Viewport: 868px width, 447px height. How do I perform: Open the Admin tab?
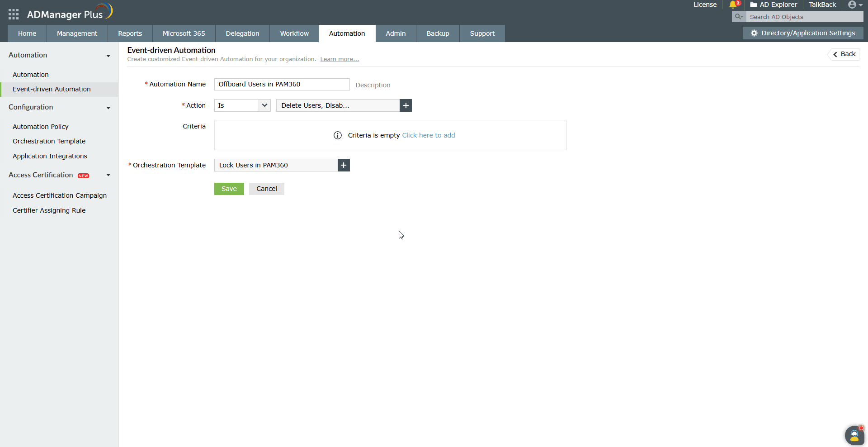click(x=396, y=33)
